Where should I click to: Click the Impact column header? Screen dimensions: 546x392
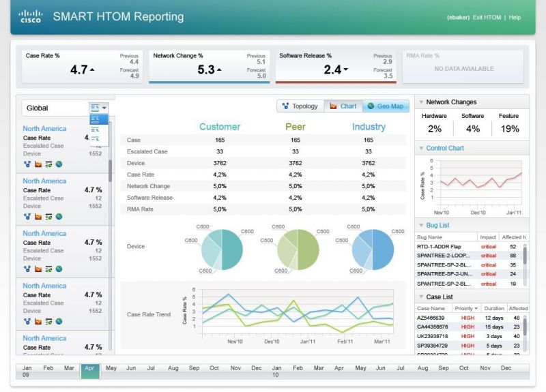pyautogui.click(x=488, y=237)
